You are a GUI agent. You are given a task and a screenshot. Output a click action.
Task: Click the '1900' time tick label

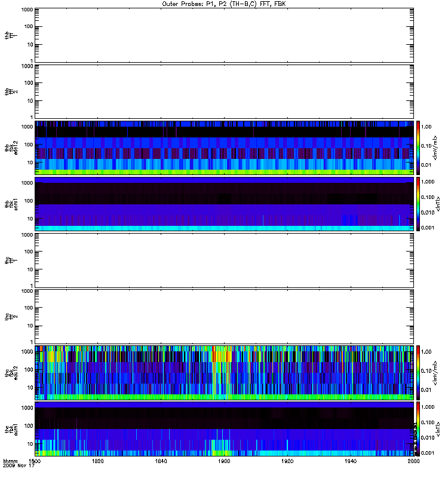click(225, 461)
